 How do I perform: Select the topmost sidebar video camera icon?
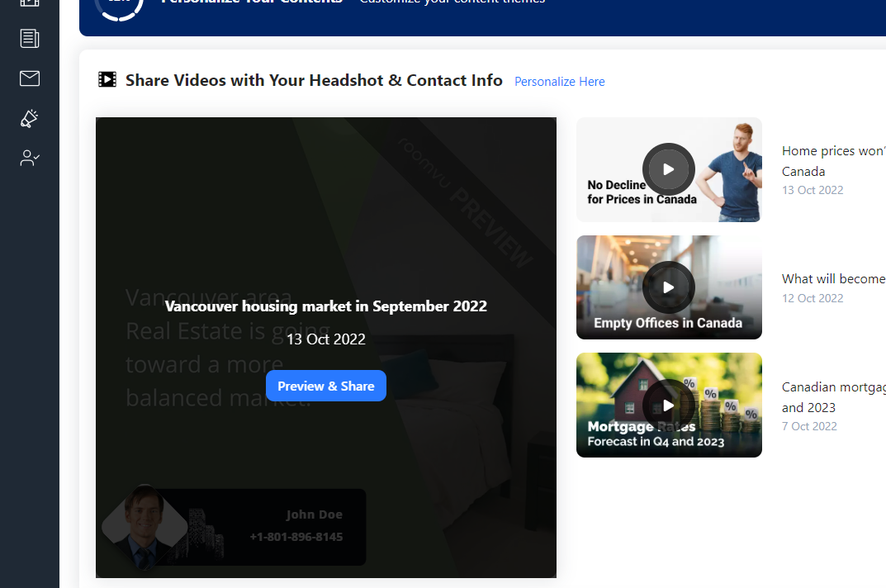coord(30,4)
